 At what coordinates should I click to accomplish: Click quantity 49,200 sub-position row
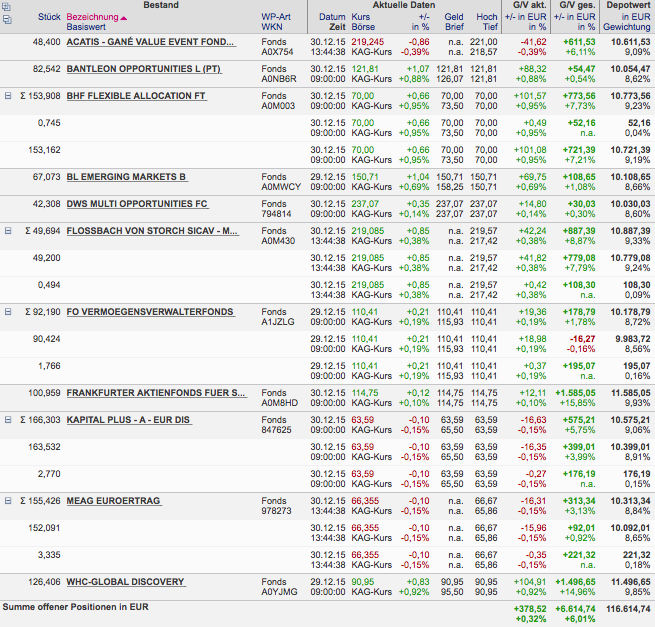[x=328, y=263]
